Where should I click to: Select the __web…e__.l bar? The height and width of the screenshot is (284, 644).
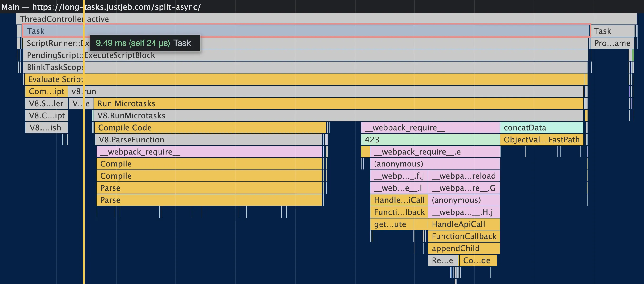pos(399,188)
